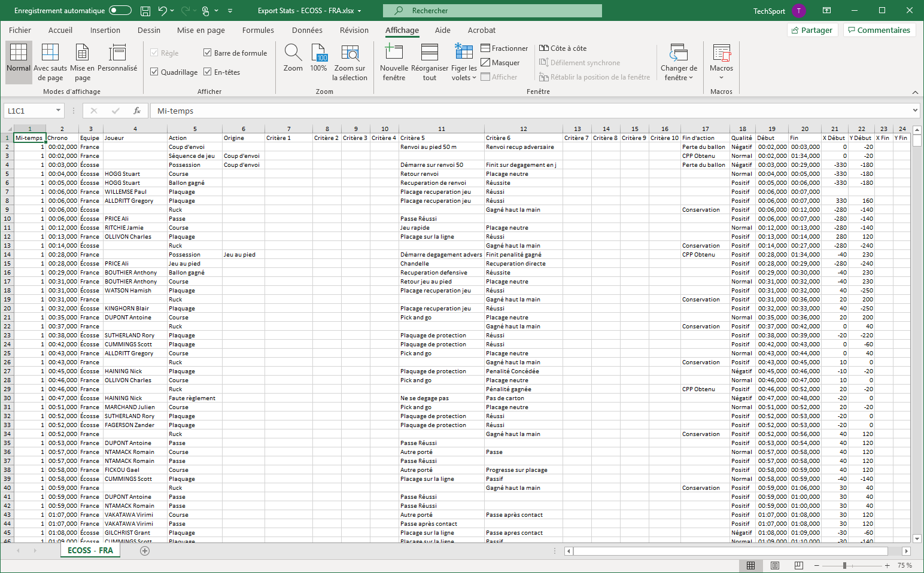The width and height of the screenshot is (924, 573).
Task: Open the Name Box dropdown arrow
Action: (x=58, y=111)
